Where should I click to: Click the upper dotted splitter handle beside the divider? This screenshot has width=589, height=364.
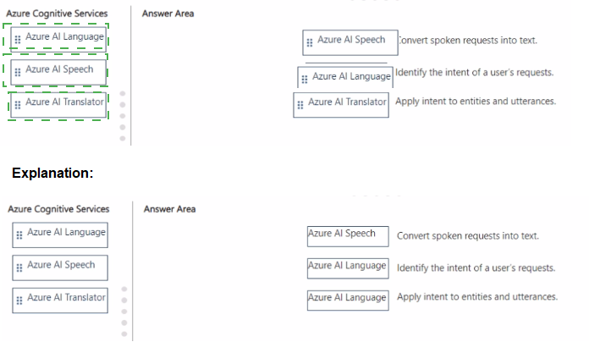pyautogui.click(x=123, y=116)
